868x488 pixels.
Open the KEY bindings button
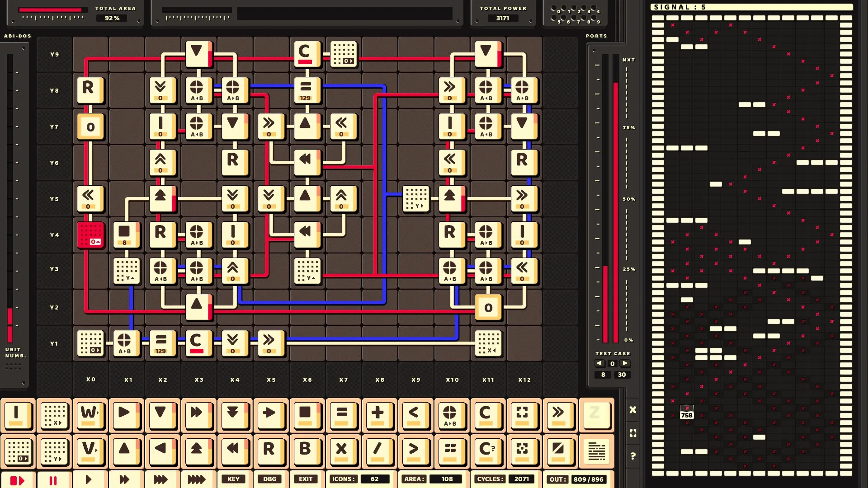click(x=234, y=479)
